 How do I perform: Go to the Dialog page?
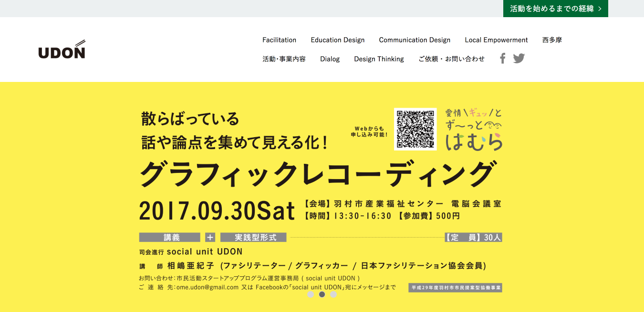tap(330, 59)
